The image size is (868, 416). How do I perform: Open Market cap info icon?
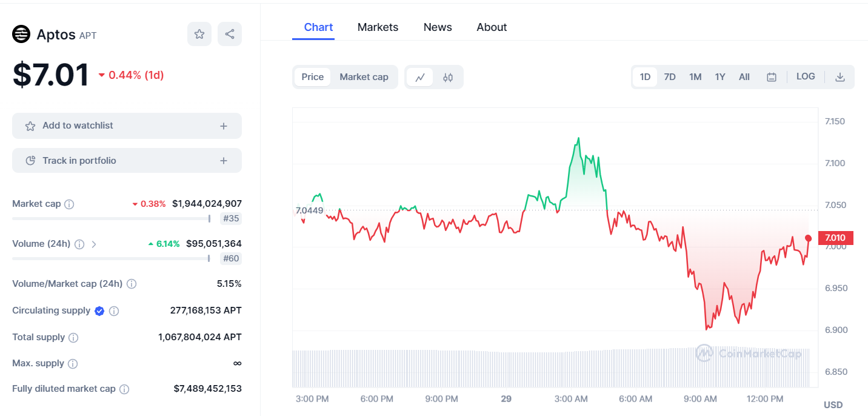tap(69, 204)
